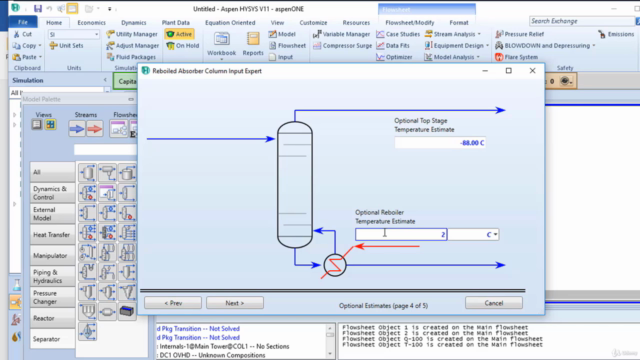This screenshot has width=640, height=360.
Task: Expand the Model Analysis dropdown
Action: 478,57
